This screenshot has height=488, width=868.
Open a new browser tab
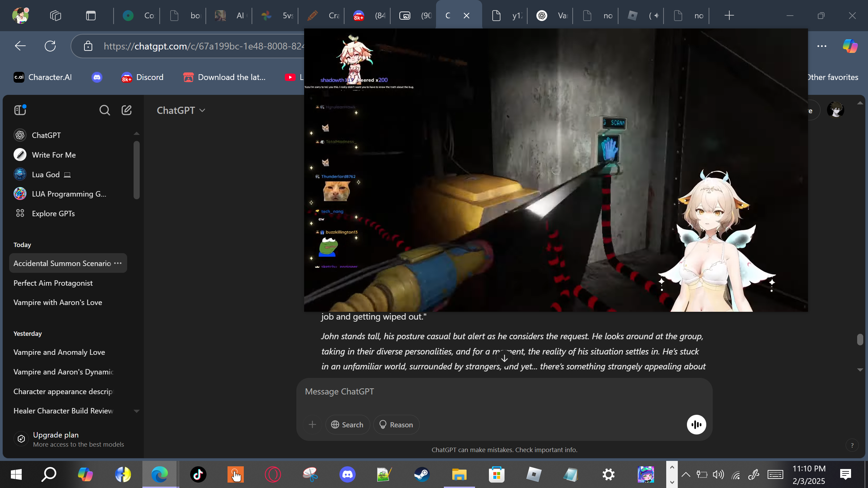729,16
